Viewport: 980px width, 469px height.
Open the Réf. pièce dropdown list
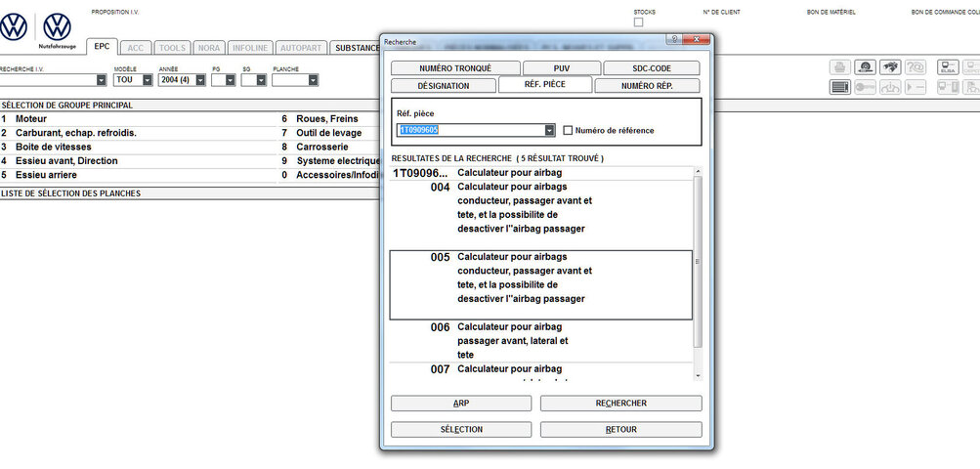point(549,130)
